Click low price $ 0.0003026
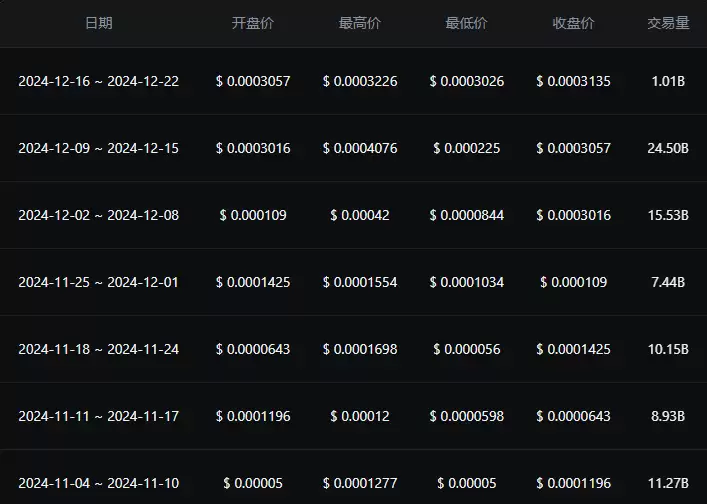This screenshot has height=504, width=707. click(x=467, y=81)
